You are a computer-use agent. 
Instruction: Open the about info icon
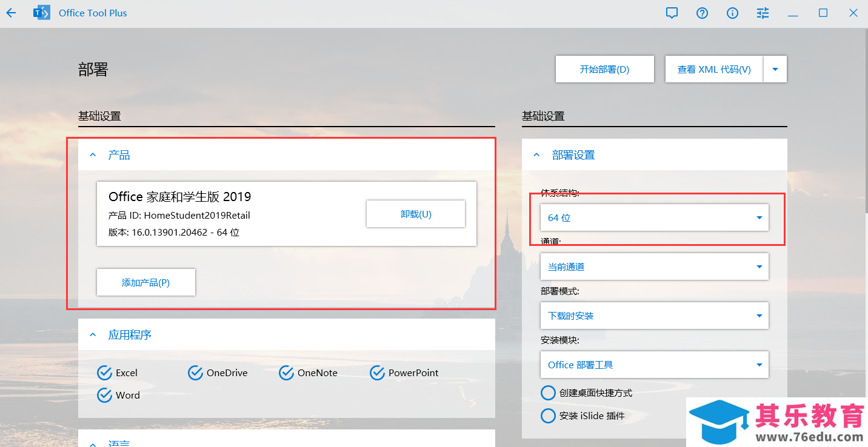pos(732,13)
